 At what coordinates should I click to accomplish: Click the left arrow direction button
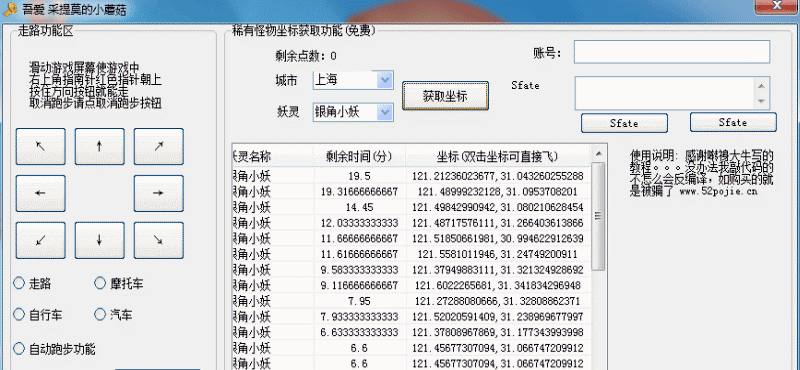40,193
